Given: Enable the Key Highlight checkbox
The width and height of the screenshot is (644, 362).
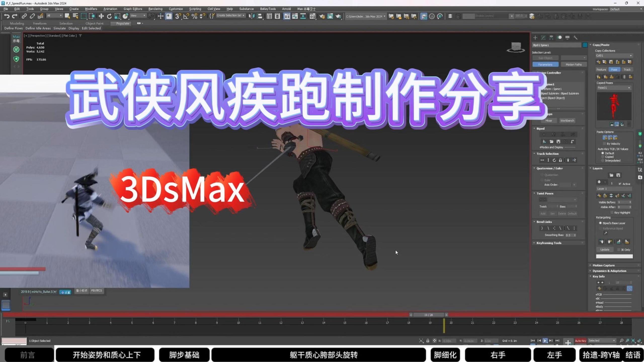Looking at the screenshot, I should click(612, 212).
